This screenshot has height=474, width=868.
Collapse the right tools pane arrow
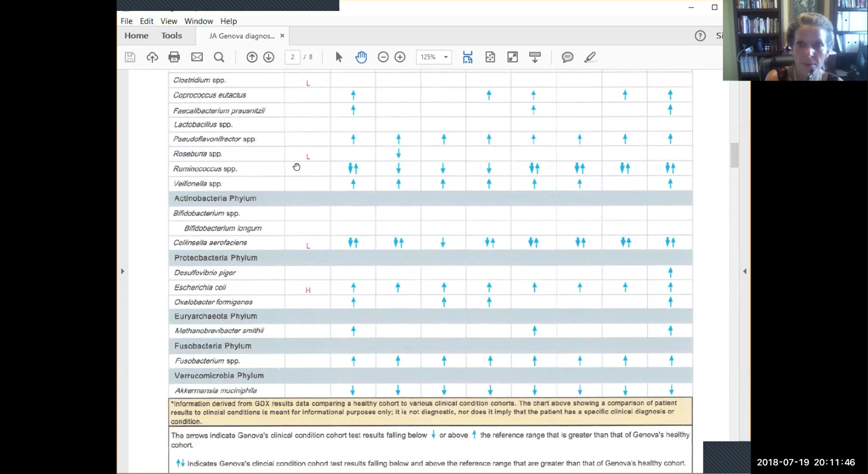click(x=745, y=271)
